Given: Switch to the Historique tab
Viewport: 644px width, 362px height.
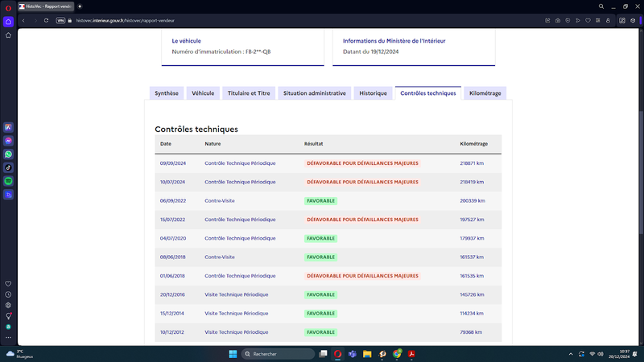Looking at the screenshot, I should coord(373,93).
